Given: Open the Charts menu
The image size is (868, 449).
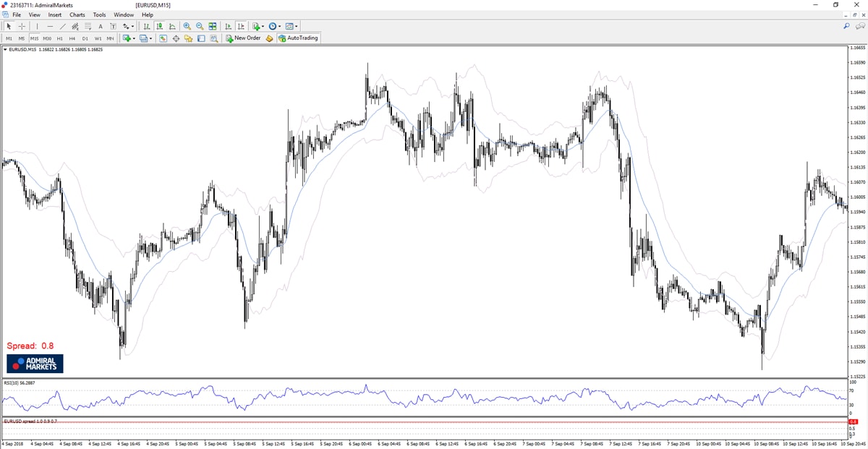Looking at the screenshot, I should 77,14.
